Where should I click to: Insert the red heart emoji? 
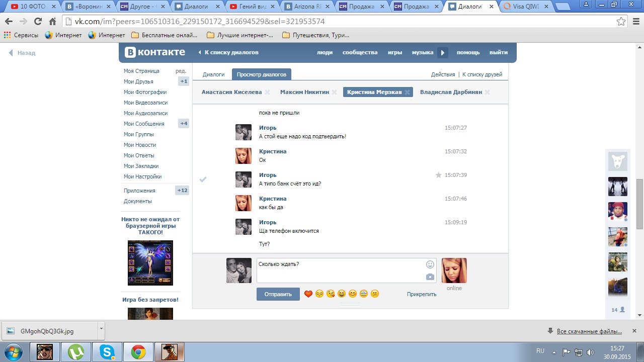pos(308,294)
